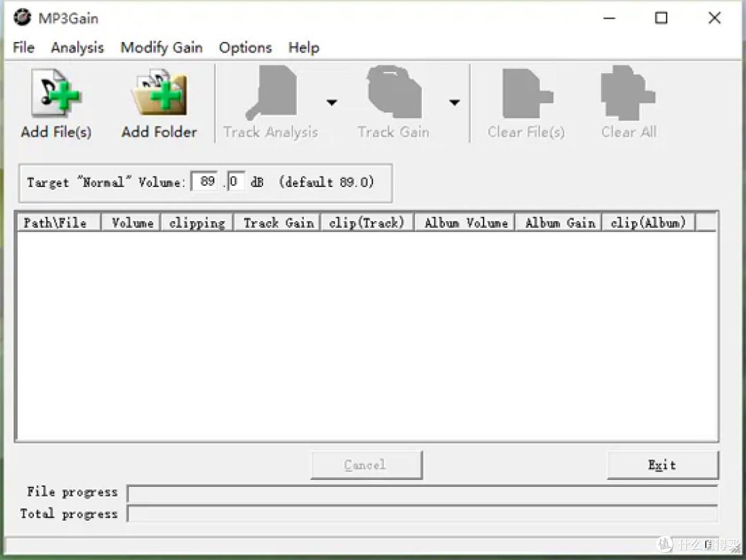The height and width of the screenshot is (560, 746).
Task: Click the Track Gain toolbar icon
Action: (394, 92)
